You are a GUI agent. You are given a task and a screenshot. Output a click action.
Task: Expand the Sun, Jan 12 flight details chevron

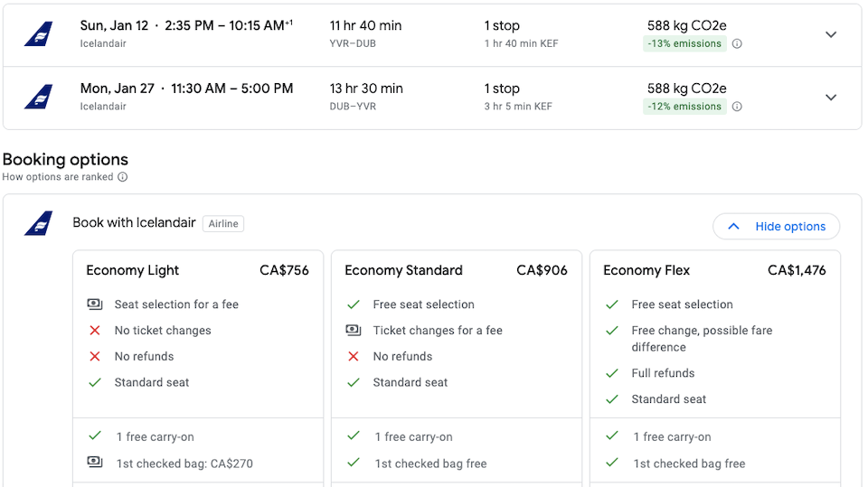[x=831, y=34]
